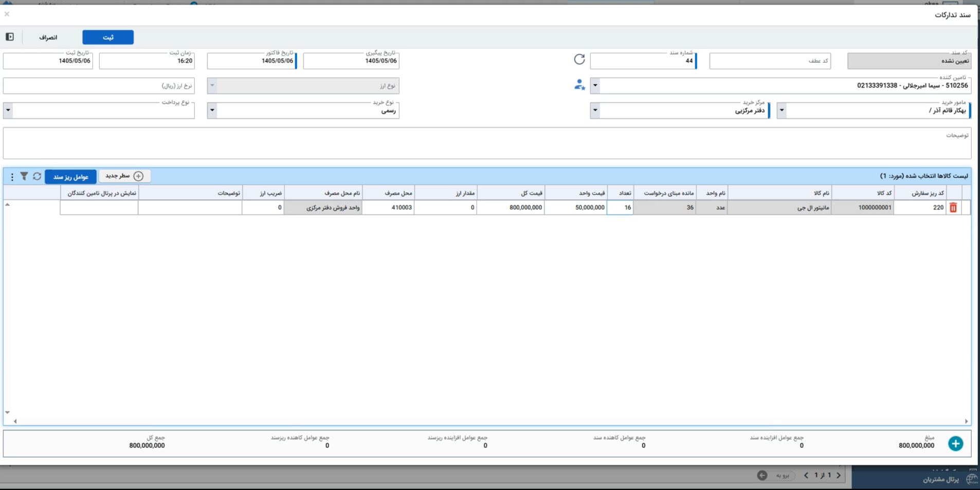
Task: Click the horizontal scroll left arrow
Action: coord(15,421)
